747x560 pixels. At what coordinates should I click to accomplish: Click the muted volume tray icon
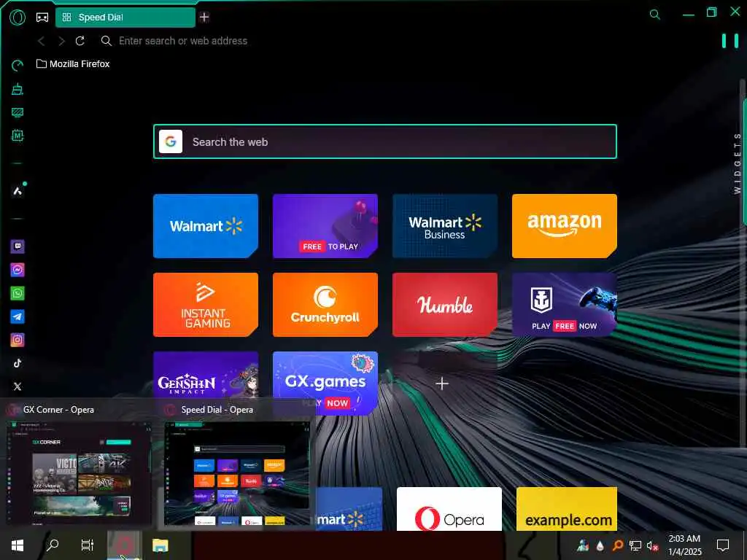coord(652,545)
